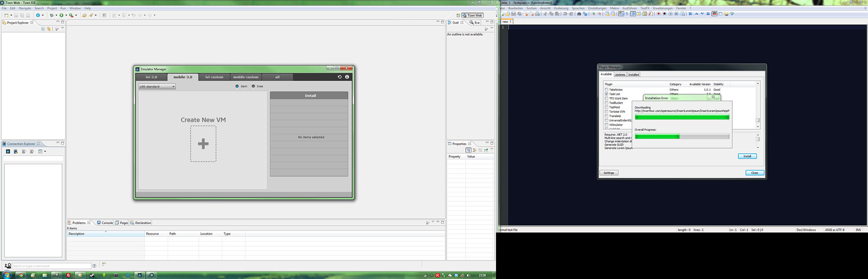Click the Overall Progress bar

(x=682, y=137)
